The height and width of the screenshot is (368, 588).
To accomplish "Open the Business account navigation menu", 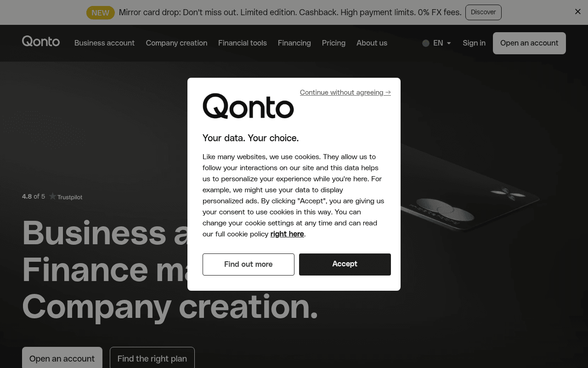I will pos(104,43).
